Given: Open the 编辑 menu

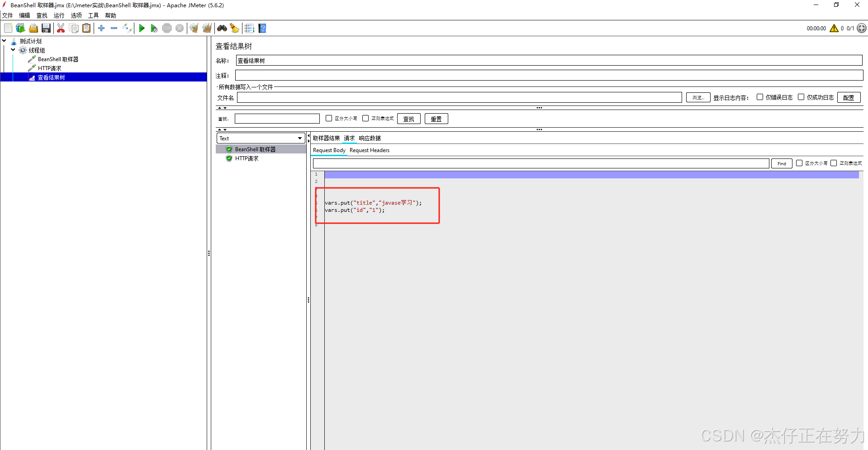Looking at the screenshot, I should click(x=24, y=15).
